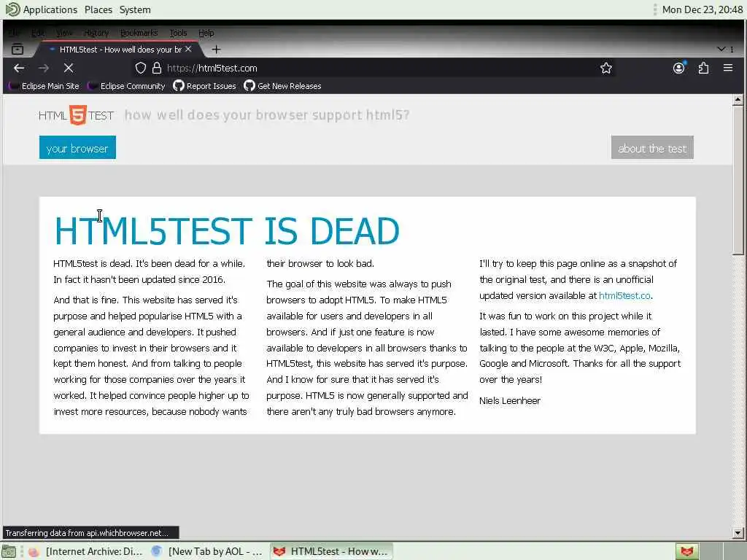The image size is (747, 560).
Task: Open the Eclipse Community bookmark
Action: click(x=126, y=86)
